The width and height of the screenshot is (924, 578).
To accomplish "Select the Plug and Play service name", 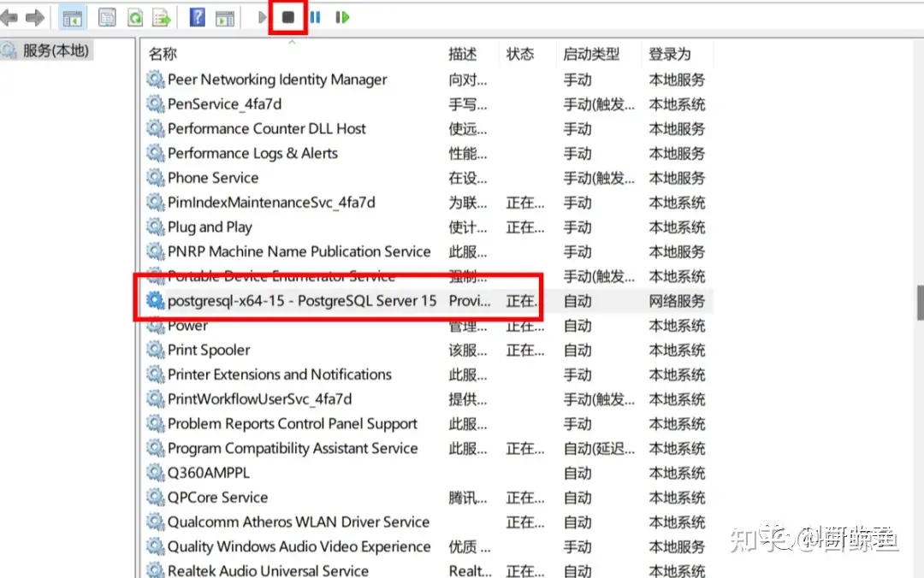I will tap(210, 227).
